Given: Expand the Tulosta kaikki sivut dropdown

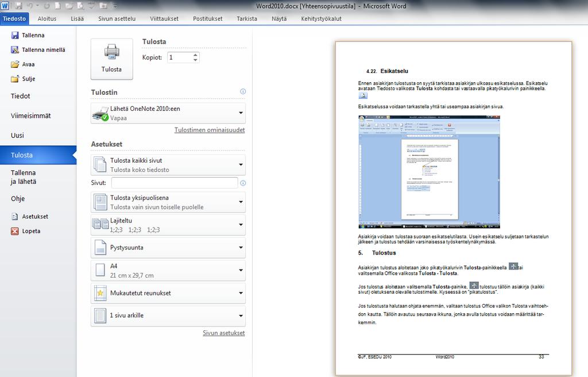Looking at the screenshot, I should (x=168, y=165).
